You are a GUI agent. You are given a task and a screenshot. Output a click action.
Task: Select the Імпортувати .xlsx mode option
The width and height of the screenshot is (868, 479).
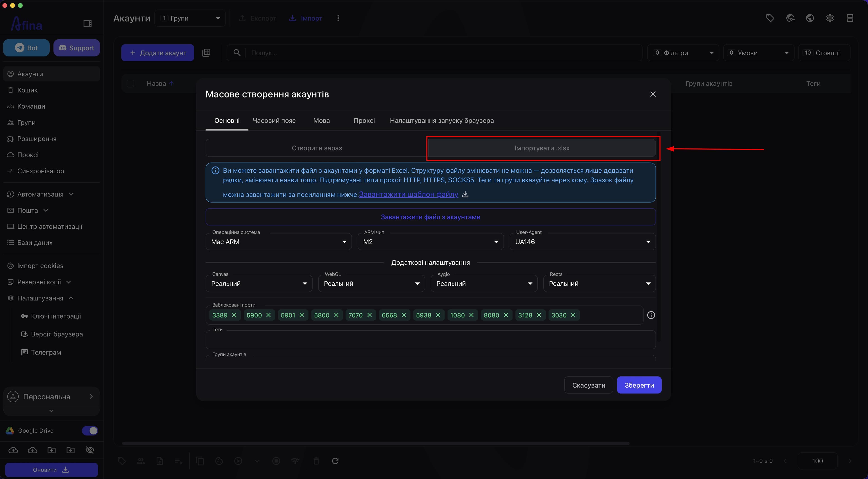pos(542,148)
